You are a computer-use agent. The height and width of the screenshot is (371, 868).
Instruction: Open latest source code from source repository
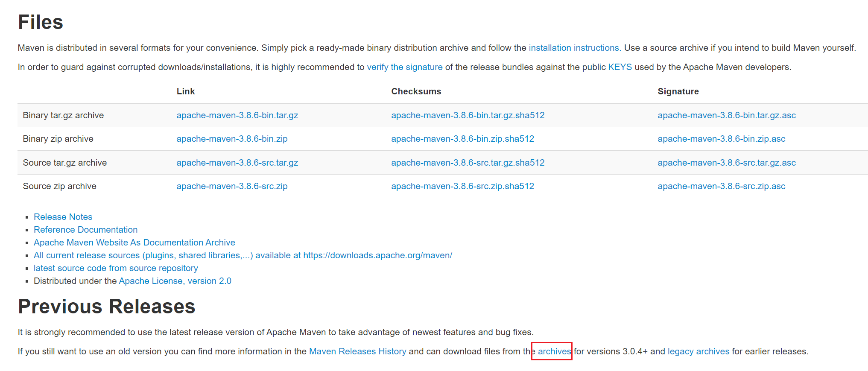pos(116,268)
